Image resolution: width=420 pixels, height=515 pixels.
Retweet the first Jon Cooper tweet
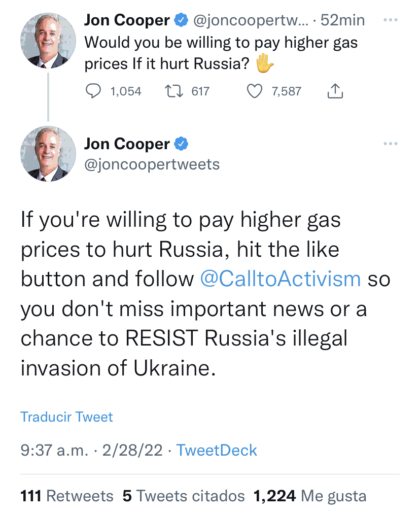[174, 91]
